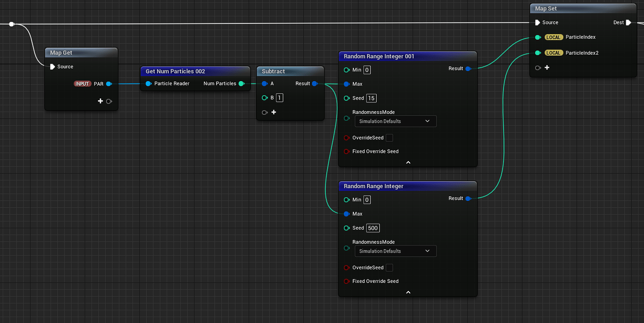
Task: Select the ParticleIndex pin on Map Set
Action: 538,37
